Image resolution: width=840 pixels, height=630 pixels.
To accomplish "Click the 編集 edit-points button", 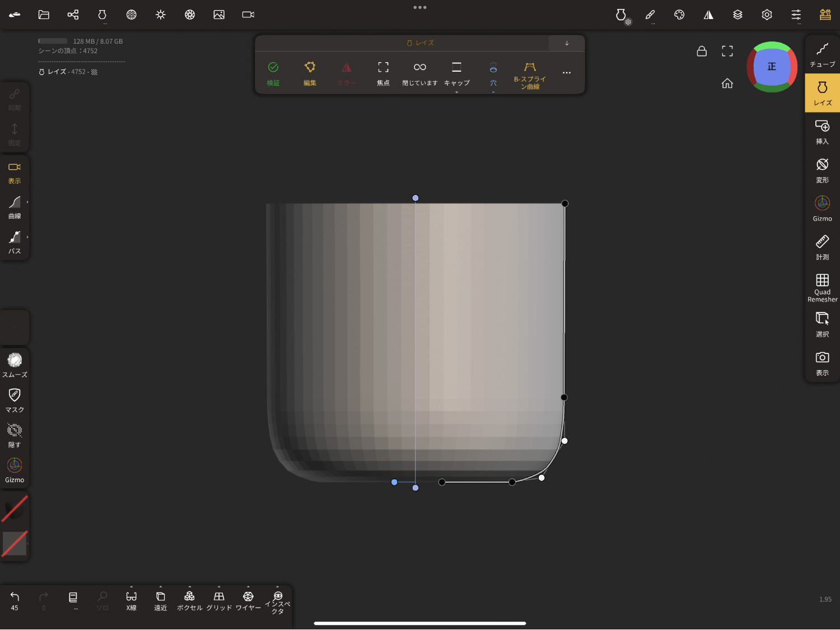I will 310,73.
